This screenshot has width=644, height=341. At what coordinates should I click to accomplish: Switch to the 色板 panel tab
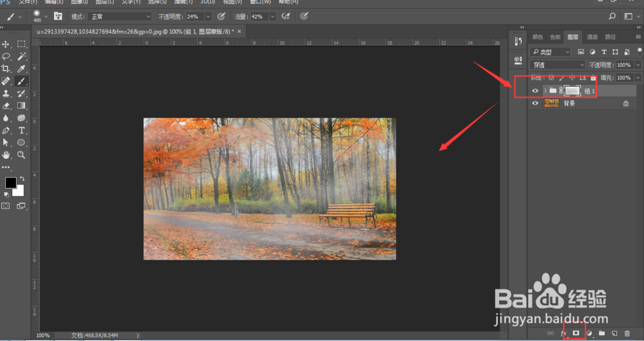555,37
